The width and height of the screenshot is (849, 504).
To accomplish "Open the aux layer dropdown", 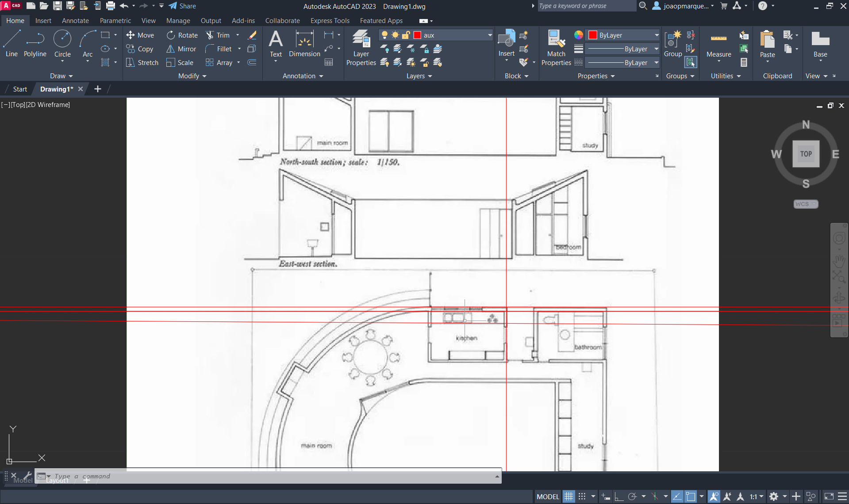I will tap(489, 35).
